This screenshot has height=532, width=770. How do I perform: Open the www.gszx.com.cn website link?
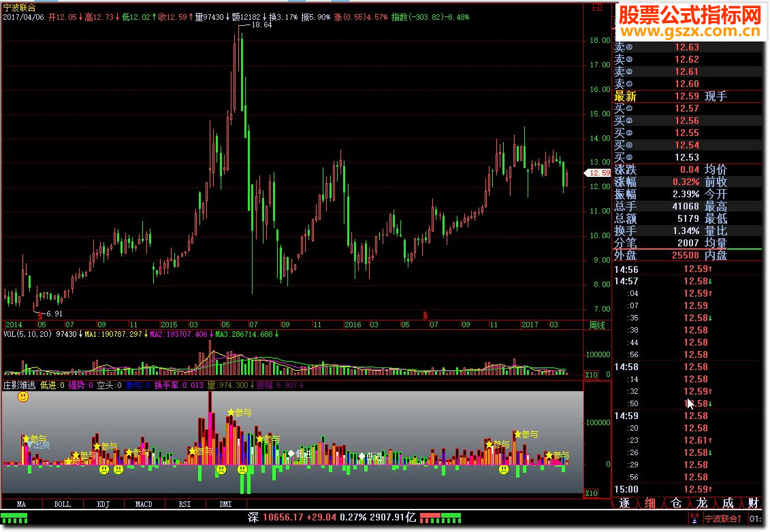click(x=690, y=31)
